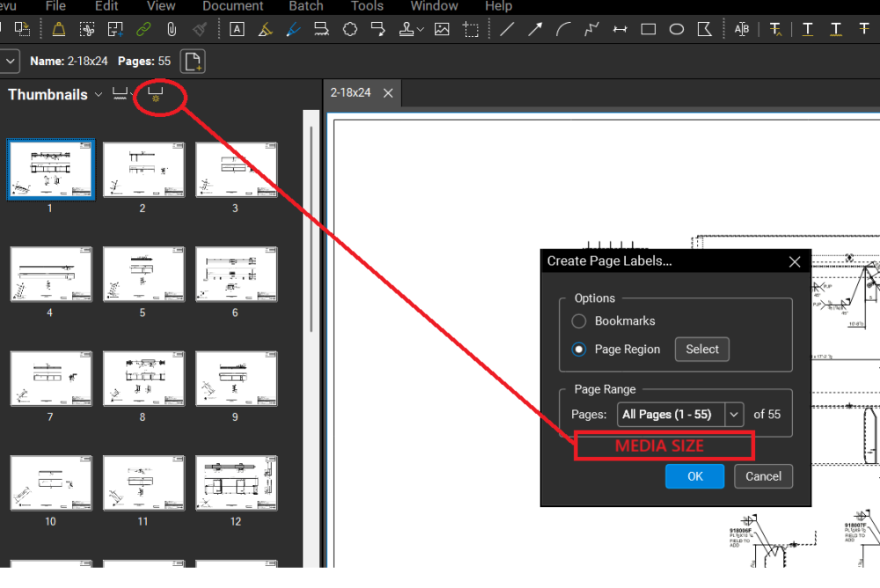This screenshot has width=880, height=588.
Task: Select the Ellipse tool
Action: click(x=677, y=29)
